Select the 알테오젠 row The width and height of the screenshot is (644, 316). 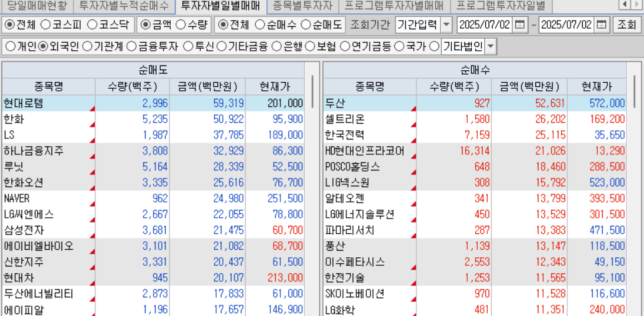click(475, 198)
